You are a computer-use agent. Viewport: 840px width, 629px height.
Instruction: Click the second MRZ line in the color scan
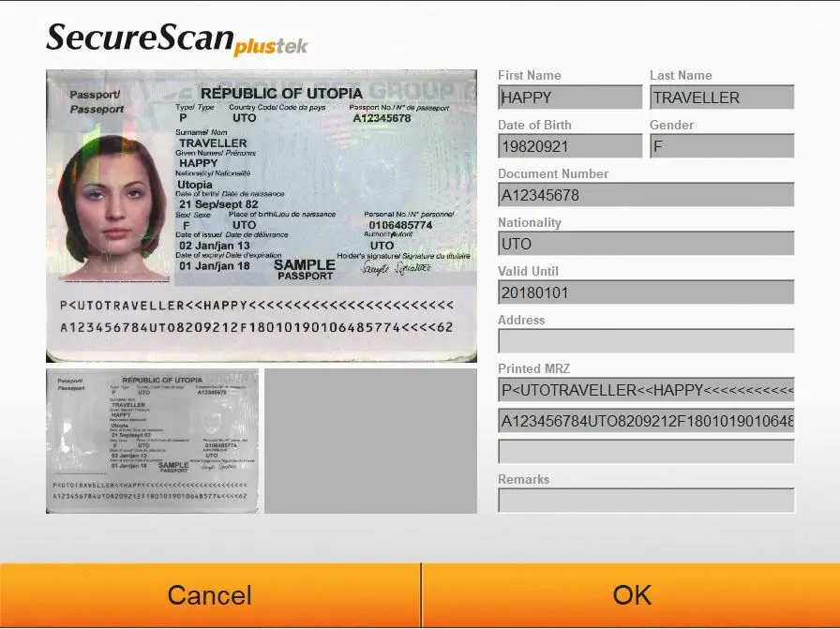click(257, 327)
